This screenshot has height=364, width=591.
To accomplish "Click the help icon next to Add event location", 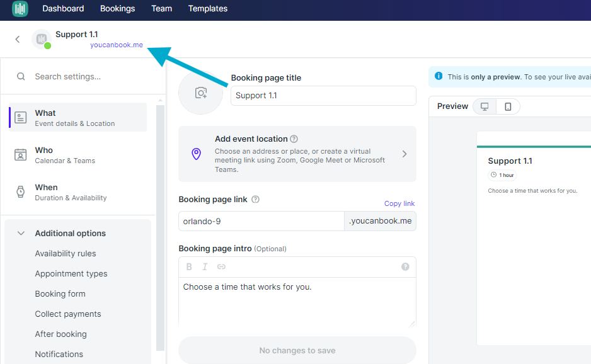I will [x=294, y=139].
